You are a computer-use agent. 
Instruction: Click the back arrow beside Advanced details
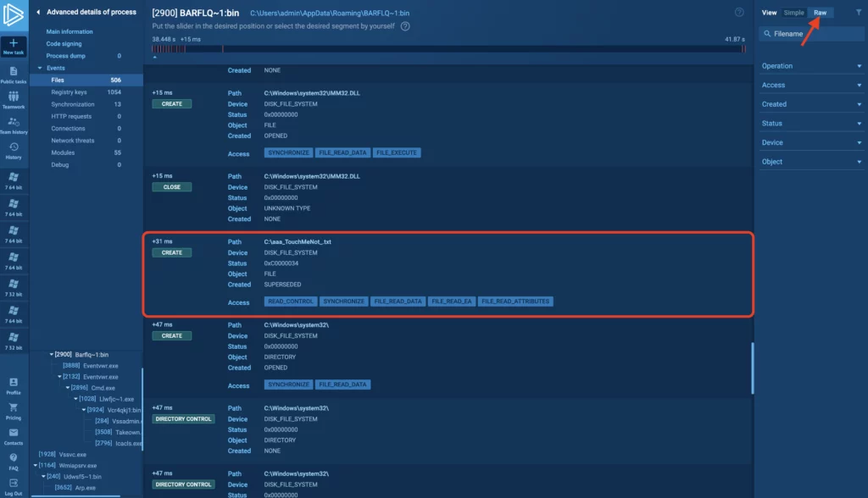tap(38, 12)
